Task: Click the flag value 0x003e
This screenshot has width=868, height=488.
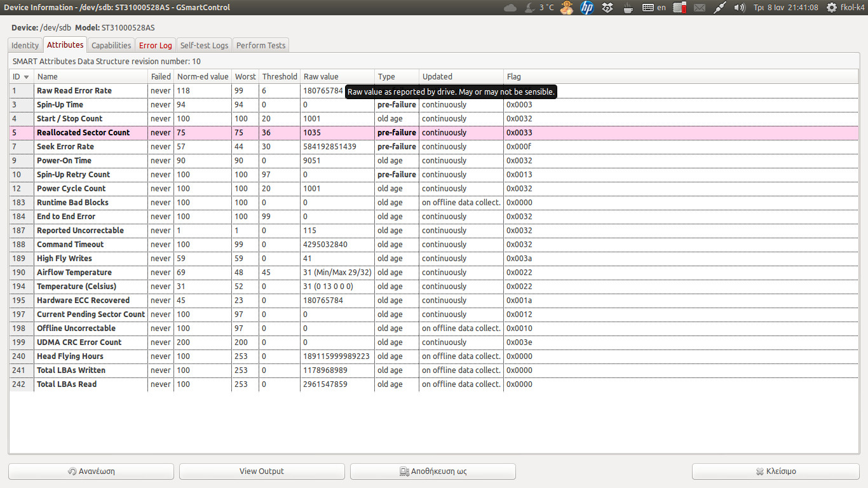Action: click(x=519, y=342)
